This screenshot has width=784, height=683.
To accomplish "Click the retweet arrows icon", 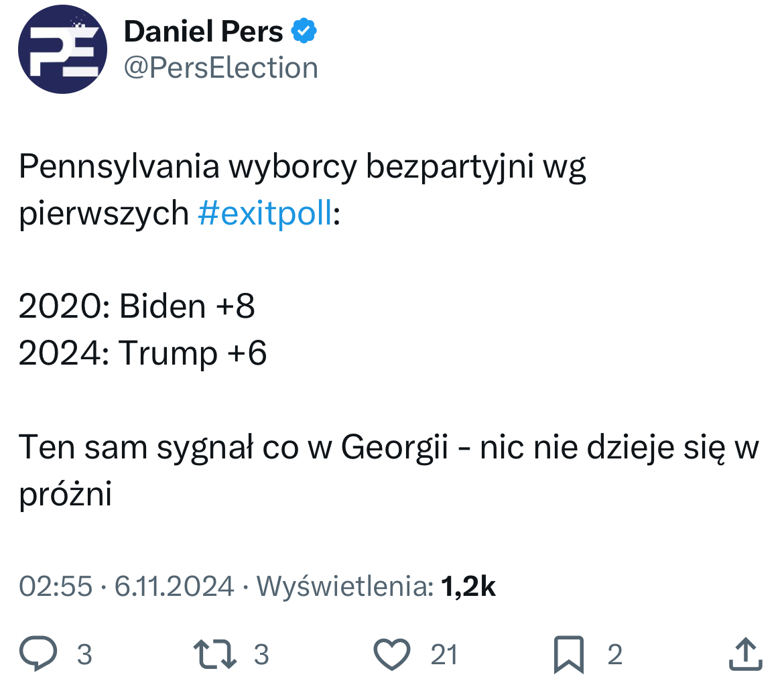I will [214, 654].
